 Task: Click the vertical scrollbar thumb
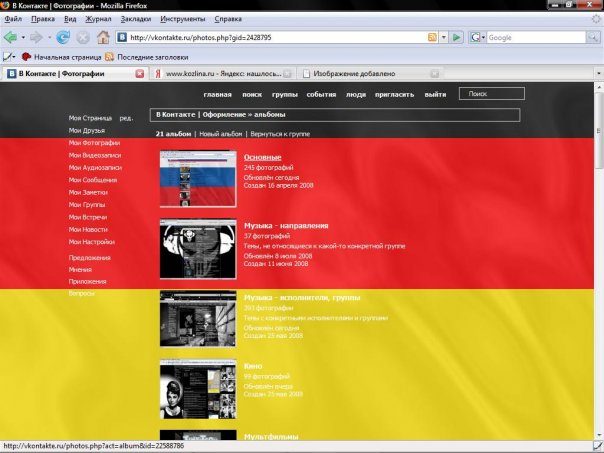click(x=599, y=130)
